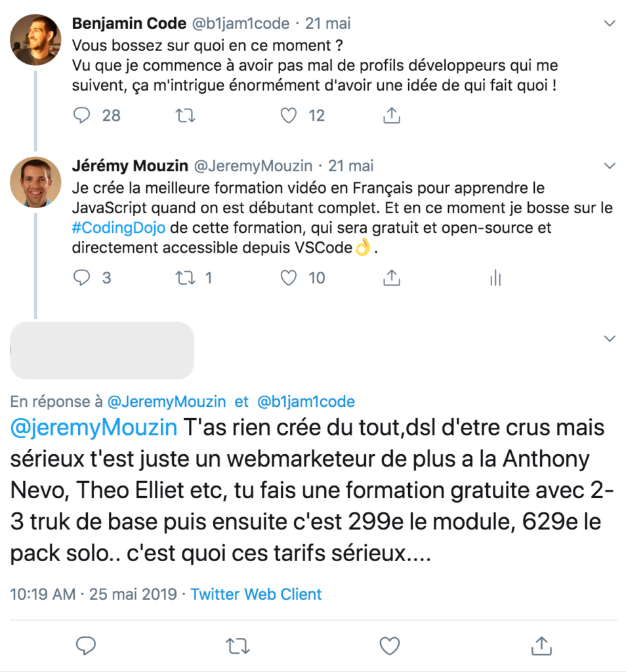
Task: Retweet Benjamin Code's tweet
Action: pos(186,116)
